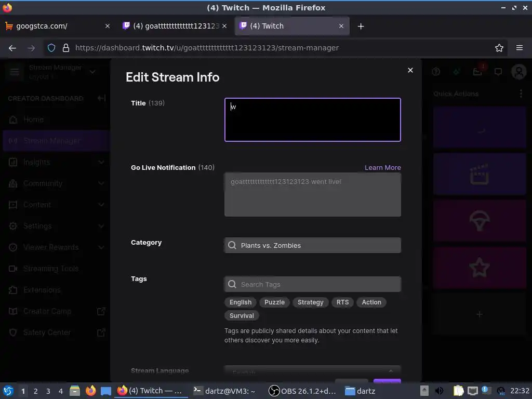This screenshot has width=532, height=399.
Task: Open Quick Actions options menu
Action: tap(521, 94)
